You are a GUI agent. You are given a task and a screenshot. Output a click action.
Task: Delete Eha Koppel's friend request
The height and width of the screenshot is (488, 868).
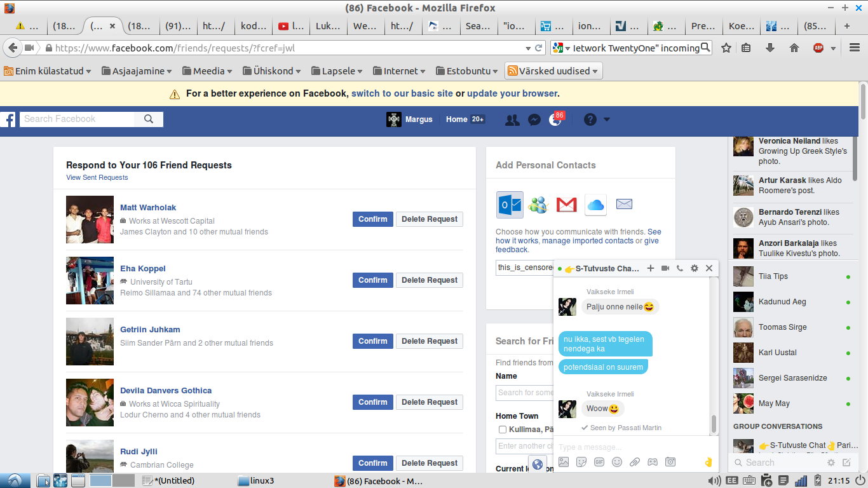(x=430, y=280)
